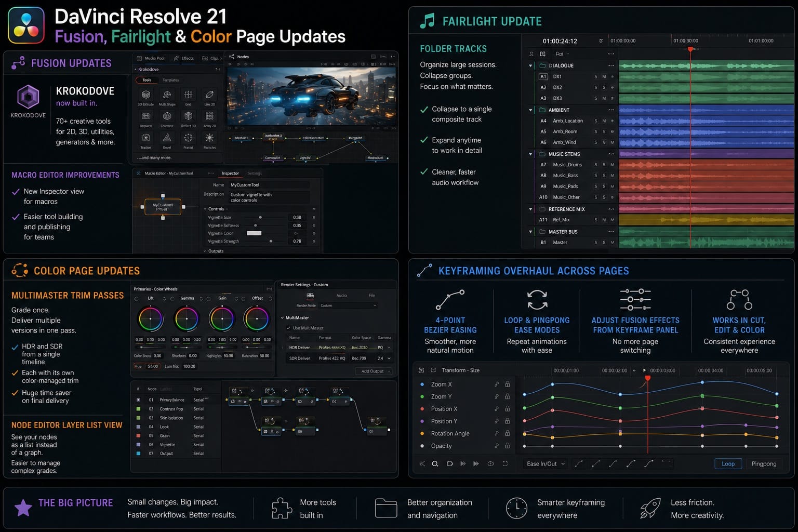The width and height of the screenshot is (798, 532).
Task: Select the Particles tool icon
Action: click(209, 138)
